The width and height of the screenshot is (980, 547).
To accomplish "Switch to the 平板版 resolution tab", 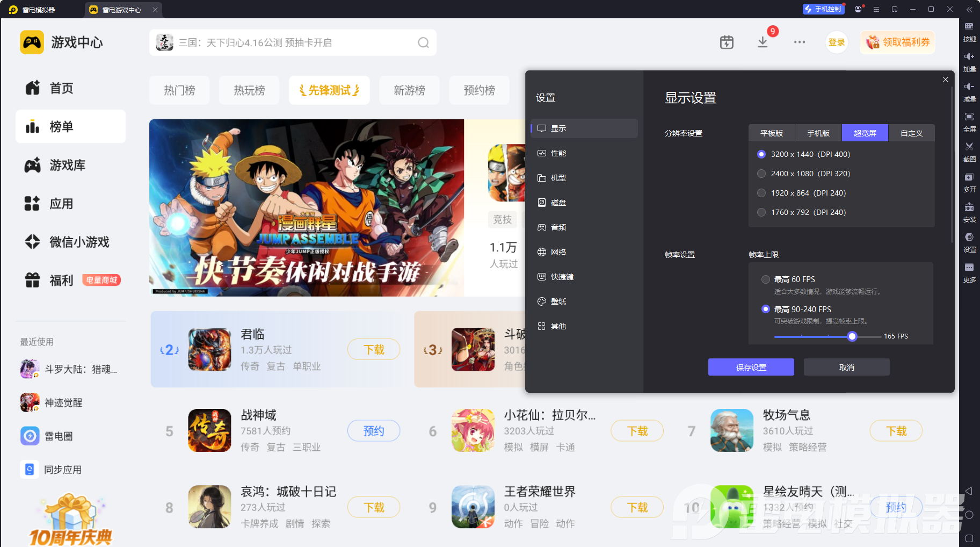I will (x=772, y=133).
